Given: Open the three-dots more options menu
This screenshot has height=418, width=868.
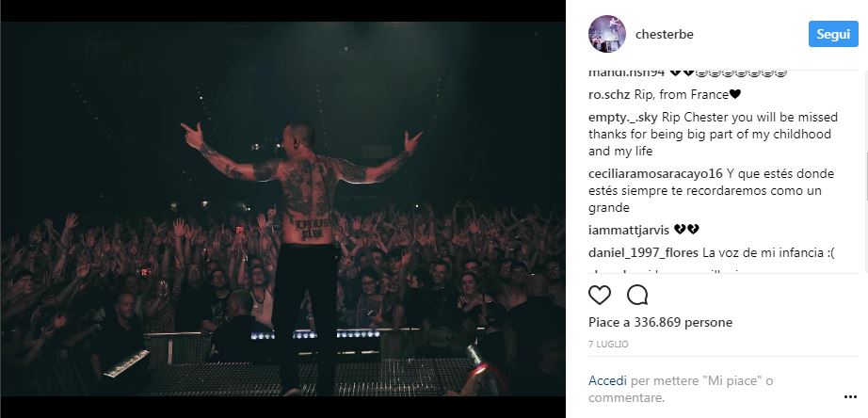Looking at the screenshot, I should pyautogui.click(x=850, y=397).
